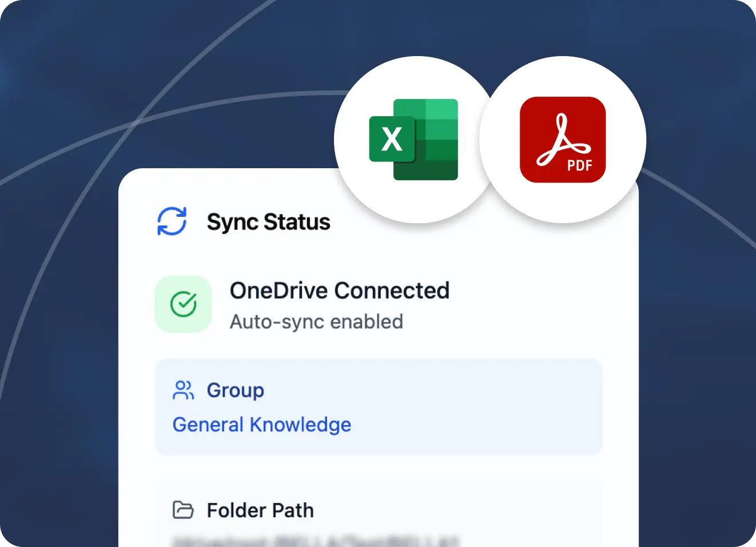Screen dimensions: 756x547
Task: Click the Auto-sync enabled label
Action: click(x=316, y=322)
